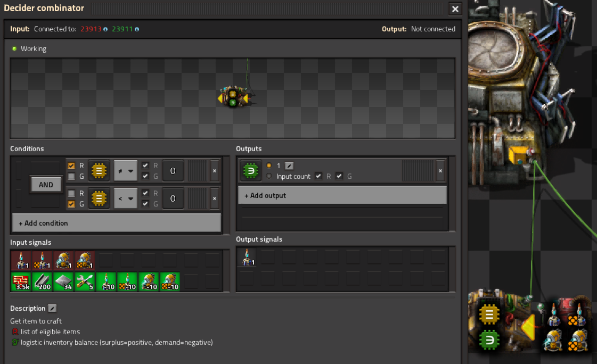
Task: Click the Add condition button
Action: point(116,223)
